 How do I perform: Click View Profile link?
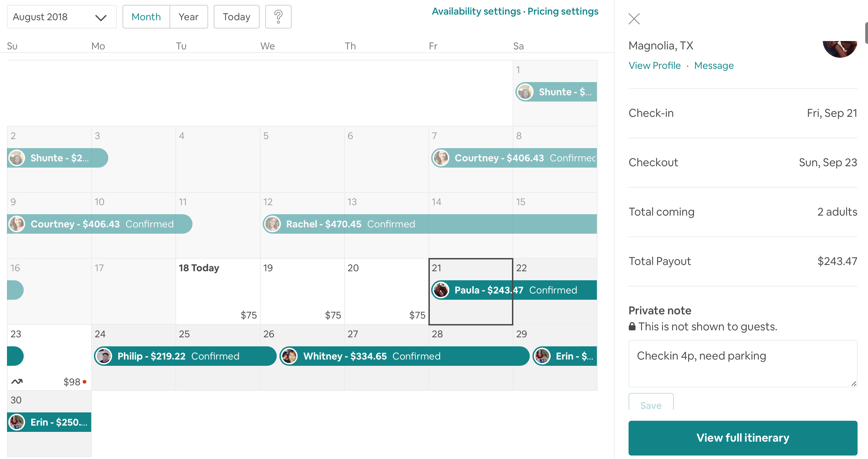[654, 65]
